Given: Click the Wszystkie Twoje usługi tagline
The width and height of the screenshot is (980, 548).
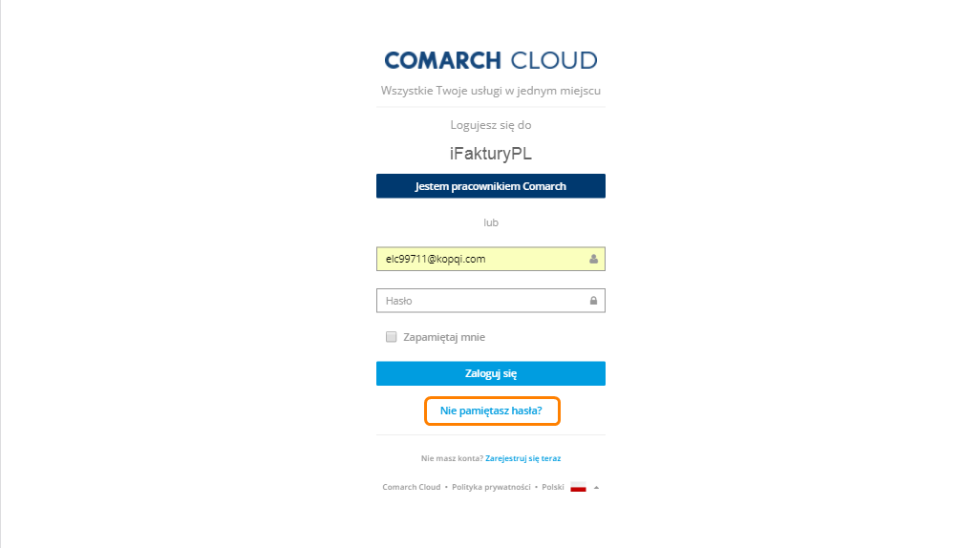Looking at the screenshot, I should pos(491,91).
